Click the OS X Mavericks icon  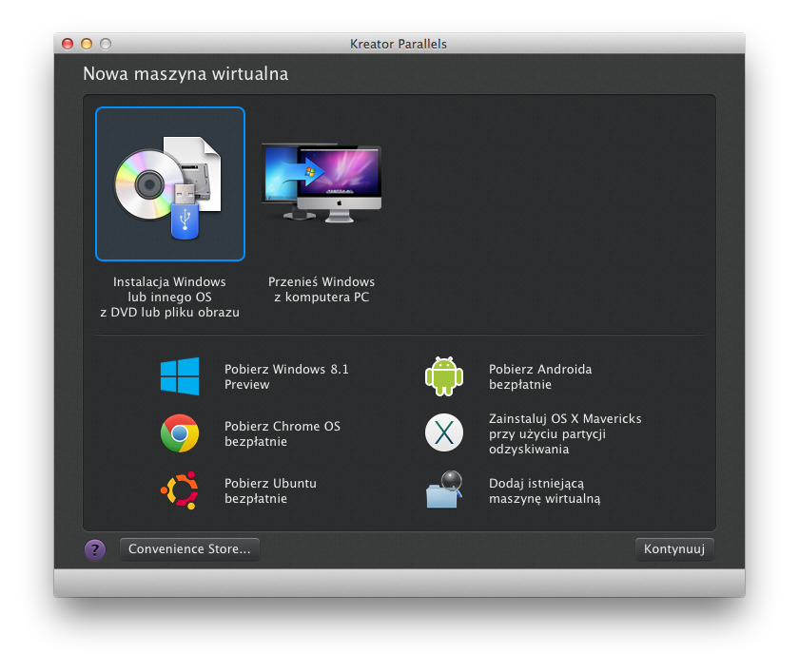point(443,433)
